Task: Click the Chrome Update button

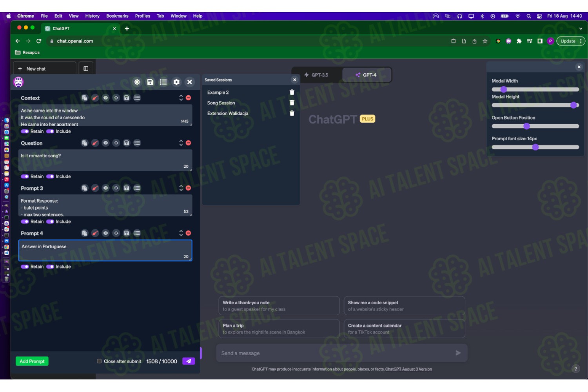Action: 568,41
